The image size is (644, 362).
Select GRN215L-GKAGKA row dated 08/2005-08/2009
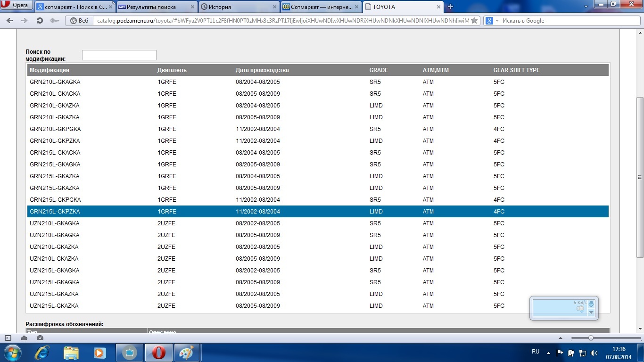[x=318, y=165]
